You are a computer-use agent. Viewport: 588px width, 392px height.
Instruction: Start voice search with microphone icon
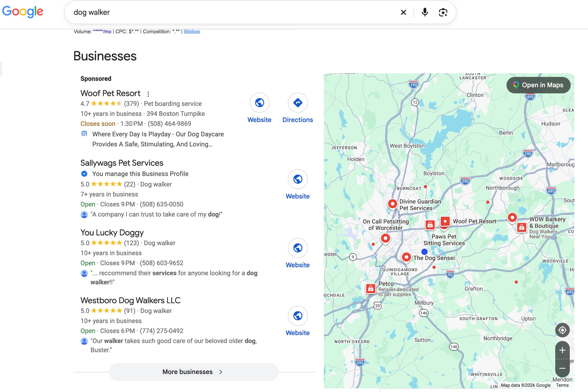[425, 12]
